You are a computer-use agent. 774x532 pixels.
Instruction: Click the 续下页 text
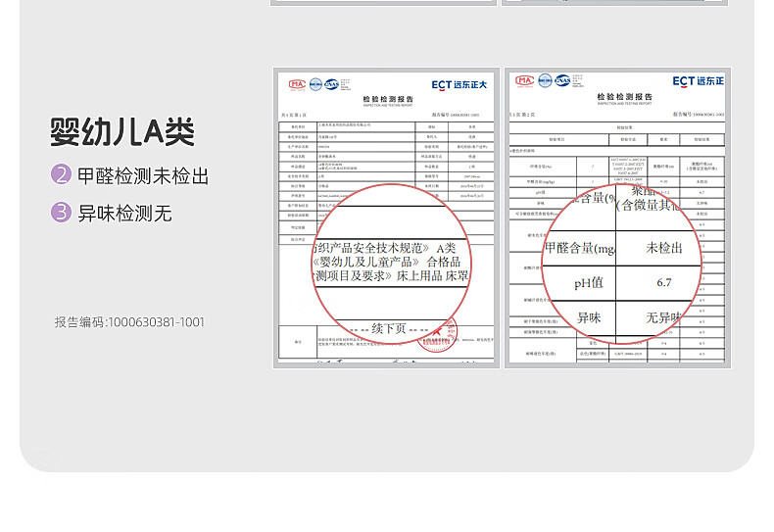(x=389, y=328)
